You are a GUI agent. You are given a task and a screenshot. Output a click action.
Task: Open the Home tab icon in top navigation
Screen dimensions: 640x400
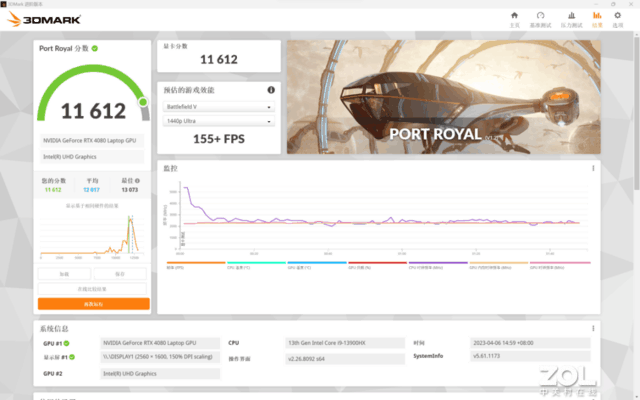click(516, 17)
